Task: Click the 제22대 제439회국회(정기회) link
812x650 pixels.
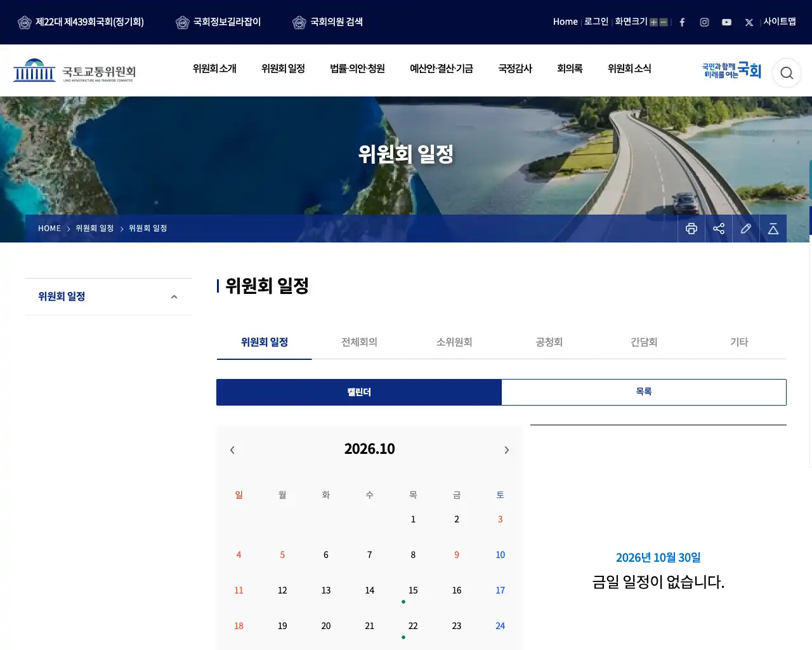Action: click(81, 22)
